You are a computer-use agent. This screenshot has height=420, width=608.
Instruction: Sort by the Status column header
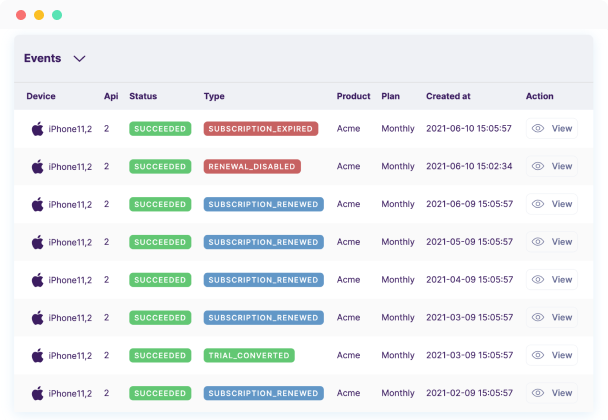coord(143,96)
